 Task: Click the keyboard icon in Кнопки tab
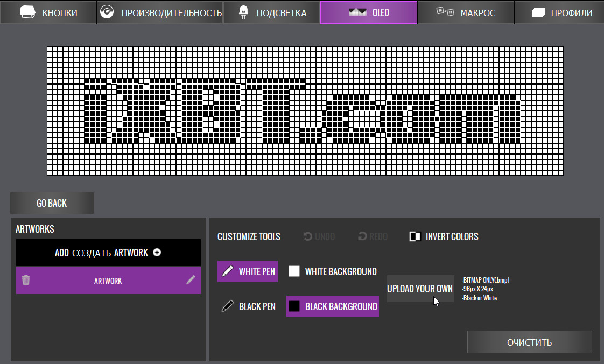[x=28, y=12]
